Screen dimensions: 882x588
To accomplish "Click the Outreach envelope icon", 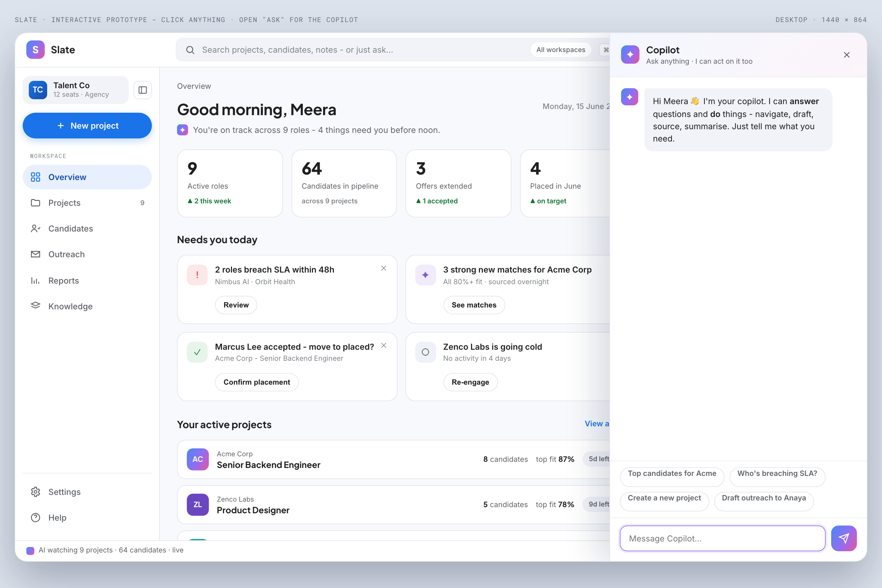I will (35, 254).
